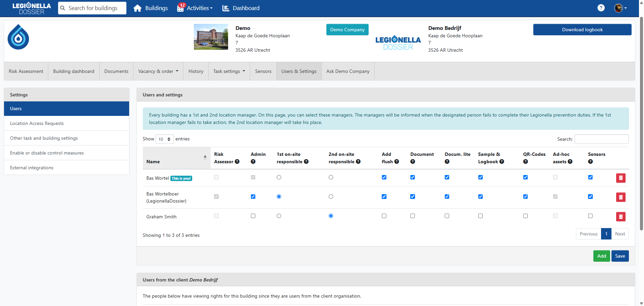Open the Dashboard chart icon
Image resolution: width=644 pixels, height=306 pixels.
click(x=226, y=8)
